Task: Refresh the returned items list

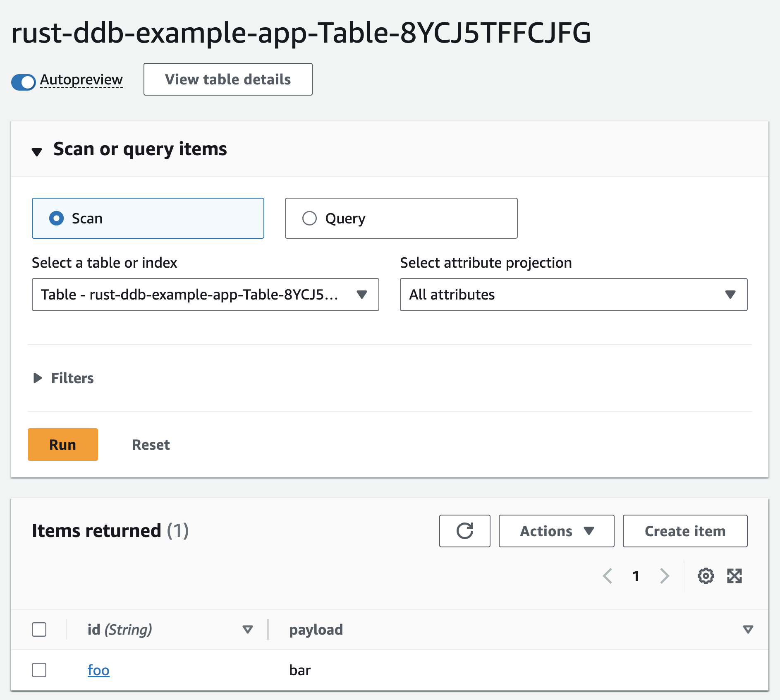Action: pos(464,531)
